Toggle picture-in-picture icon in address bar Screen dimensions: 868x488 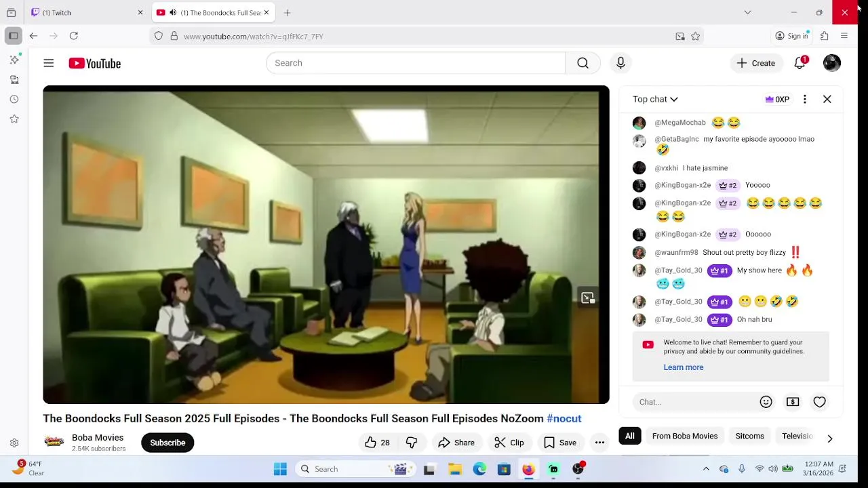click(680, 37)
